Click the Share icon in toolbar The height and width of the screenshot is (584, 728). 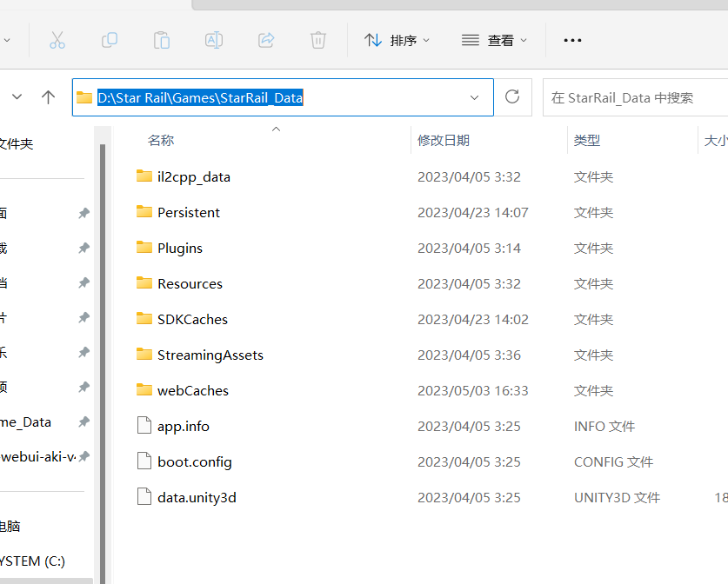266,40
